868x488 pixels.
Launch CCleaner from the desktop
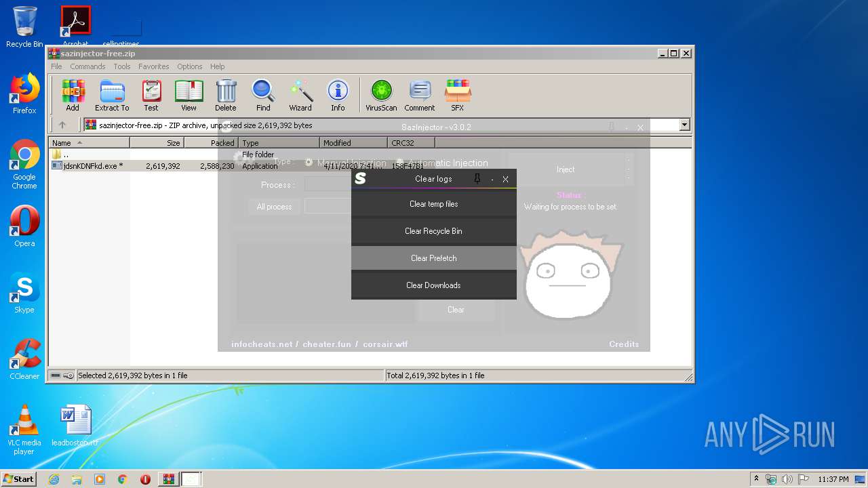24,359
